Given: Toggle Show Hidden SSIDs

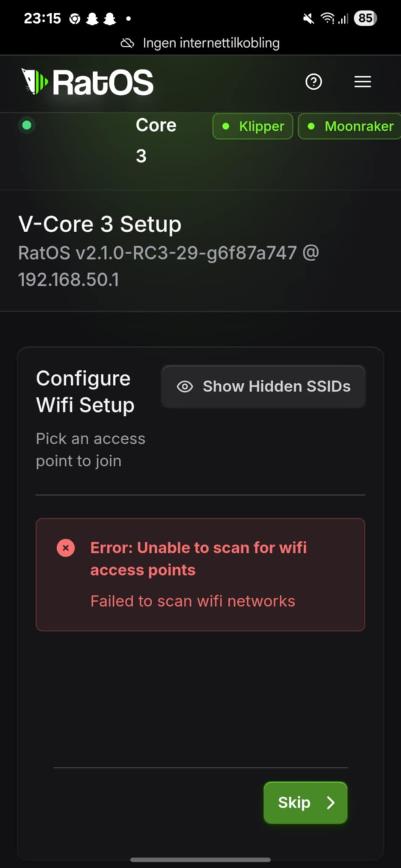Looking at the screenshot, I should [x=263, y=387].
